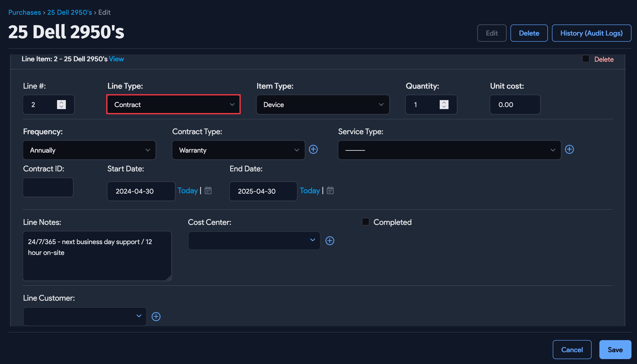Click Quantity stepper arrows

pyautogui.click(x=444, y=105)
